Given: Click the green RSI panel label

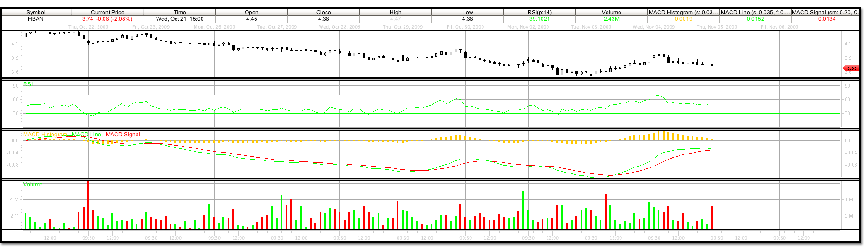Looking at the screenshot, I should (x=28, y=84).
